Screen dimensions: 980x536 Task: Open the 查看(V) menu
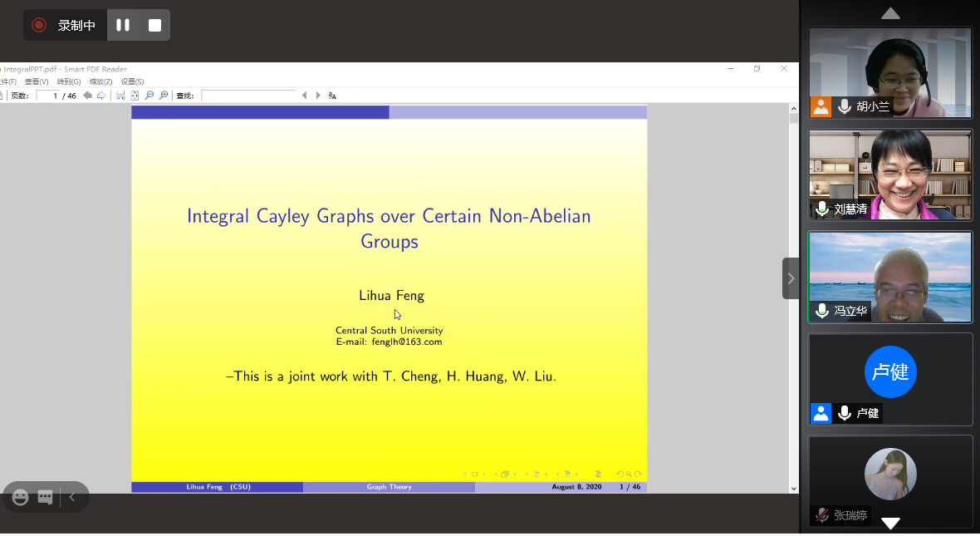pyautogui.click(x=37, y=81)
